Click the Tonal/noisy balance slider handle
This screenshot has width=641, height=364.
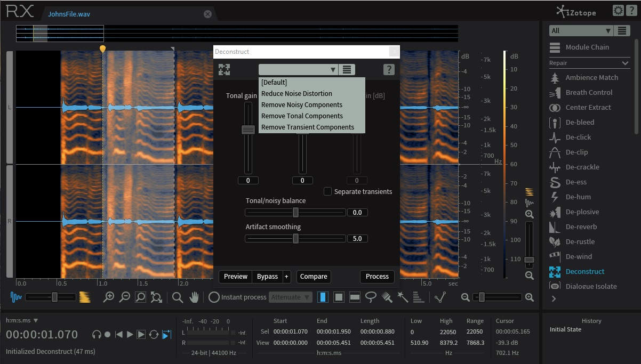click(295, 212)
